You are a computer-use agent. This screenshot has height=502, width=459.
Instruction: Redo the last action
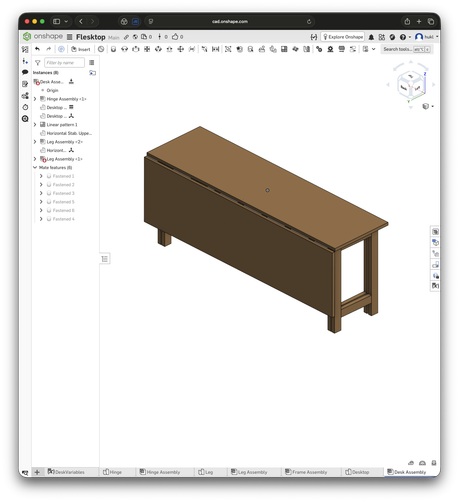pos(49,49)
